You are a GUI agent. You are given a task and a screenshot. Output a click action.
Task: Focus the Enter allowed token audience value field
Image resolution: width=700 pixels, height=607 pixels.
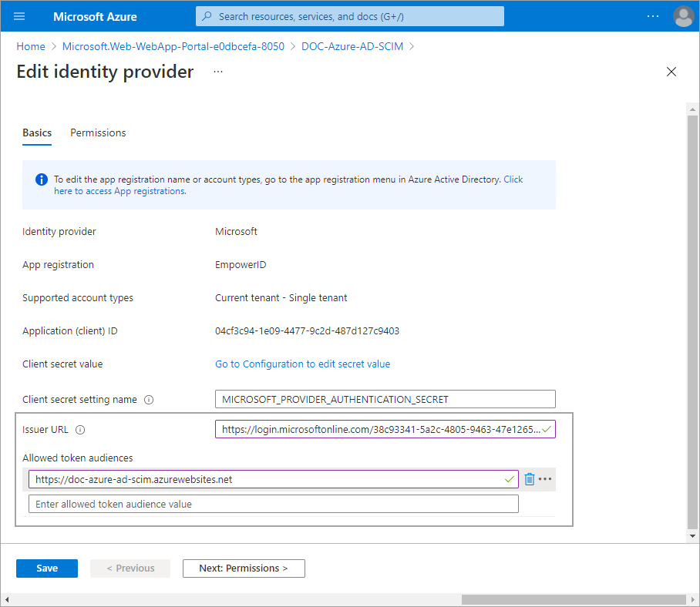pos(273,504)
